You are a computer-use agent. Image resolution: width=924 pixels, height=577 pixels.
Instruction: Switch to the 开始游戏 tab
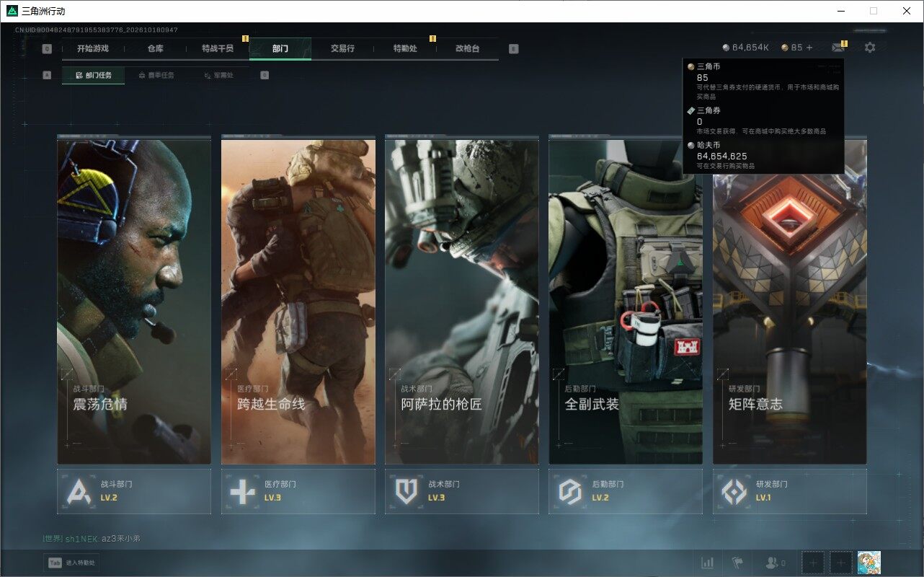(93, 48)
